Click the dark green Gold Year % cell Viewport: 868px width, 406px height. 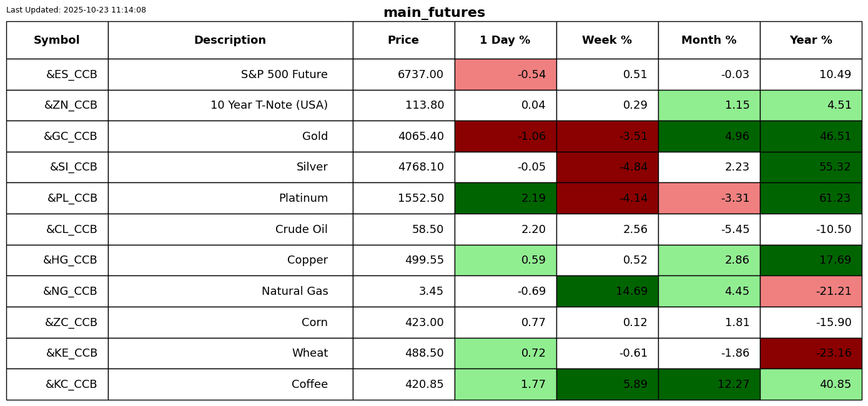tap(811, 137)
